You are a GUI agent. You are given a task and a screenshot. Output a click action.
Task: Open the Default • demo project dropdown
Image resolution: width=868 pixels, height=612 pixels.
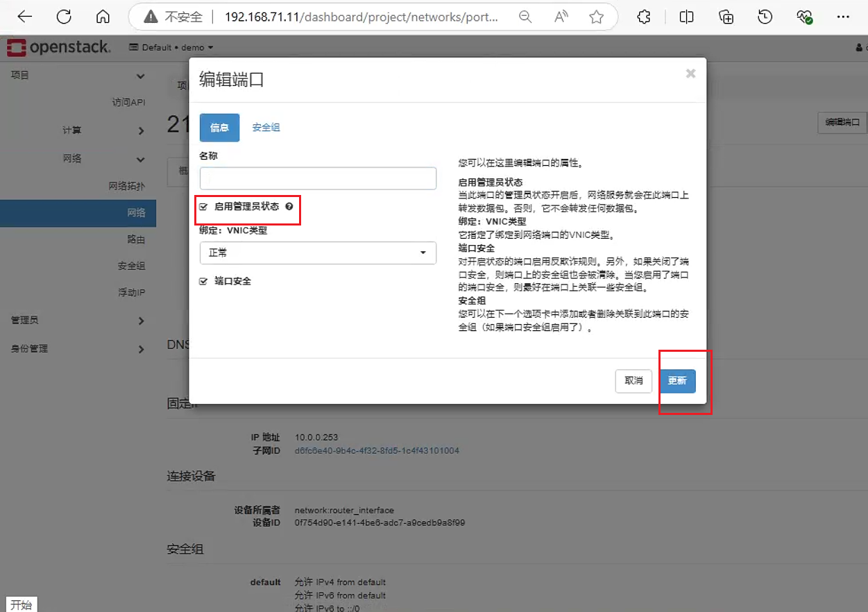171,47
